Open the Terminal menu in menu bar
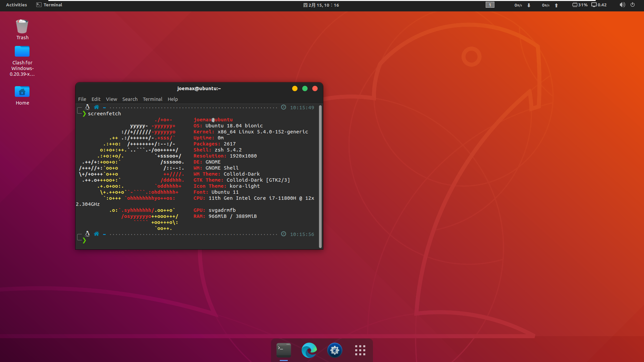This screenshot has height=362, width=644. 153,99
